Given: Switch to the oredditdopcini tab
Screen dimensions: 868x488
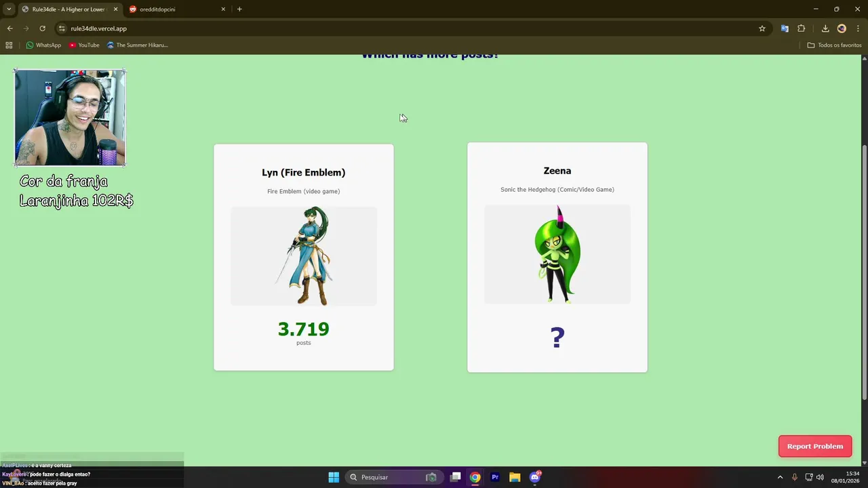Looking at the screenshot, I should (178, 9).
